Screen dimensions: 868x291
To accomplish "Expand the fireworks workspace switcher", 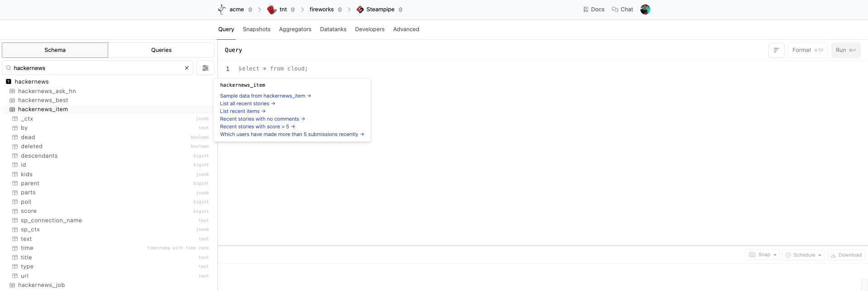I will pyautogui.click(x=340, y=9).
